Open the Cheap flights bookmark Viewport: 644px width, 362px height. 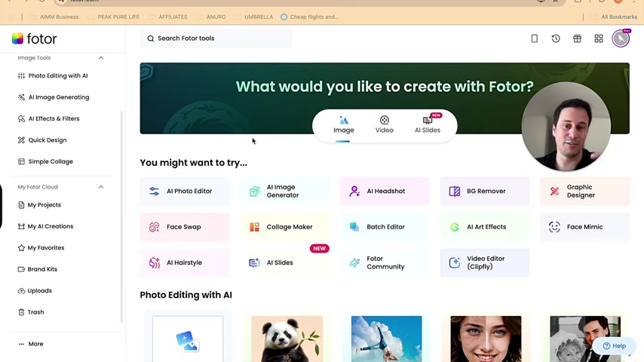pyautogui.click(x=310, y=17)
